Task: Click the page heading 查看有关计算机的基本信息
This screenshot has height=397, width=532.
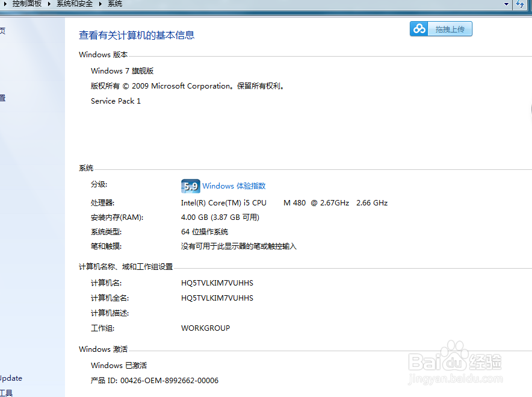Action: tap(137, 36)
